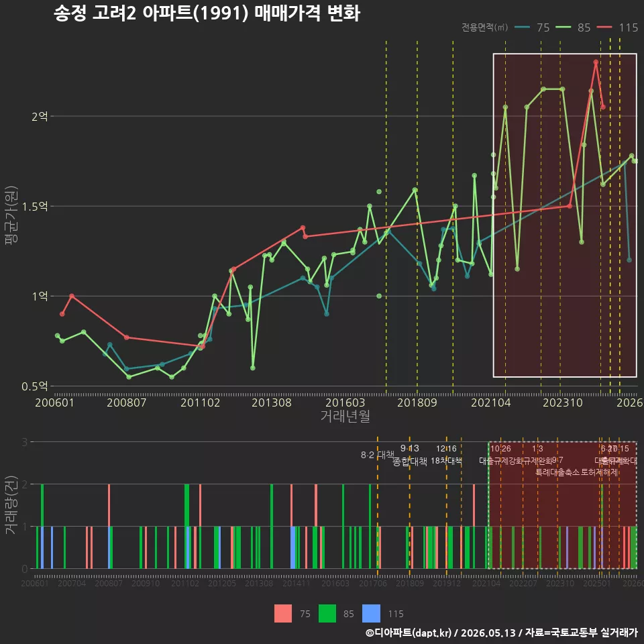Click the 201102 x-axis tick on price chart
644x644 pixels.
pyautogui.click(x=200, y=402)
